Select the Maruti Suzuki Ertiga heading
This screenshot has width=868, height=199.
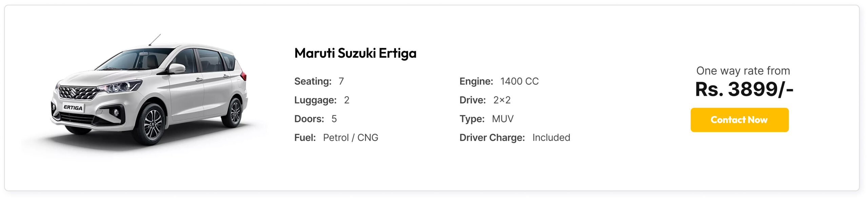(x=355, y=53)
